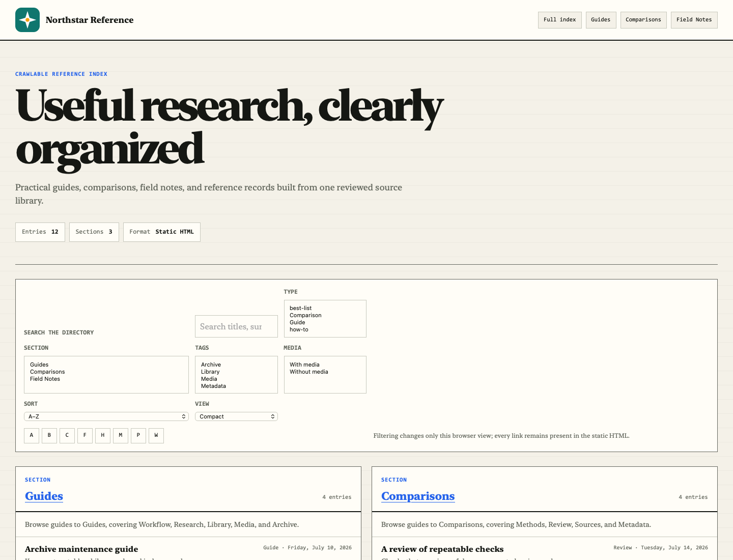The image size is (733, 560).
Task: Jump to letter B filter
Action: (x=49, y=435)
